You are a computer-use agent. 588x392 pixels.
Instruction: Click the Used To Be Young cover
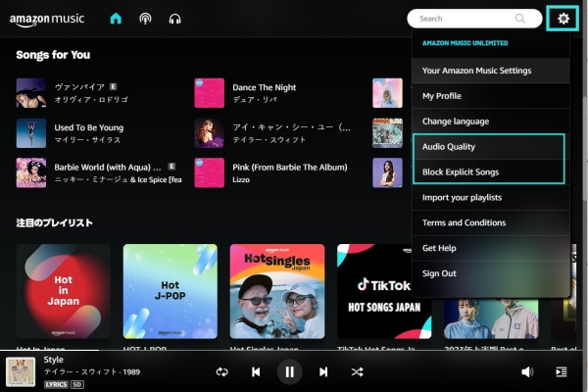(x=31, y=133)
